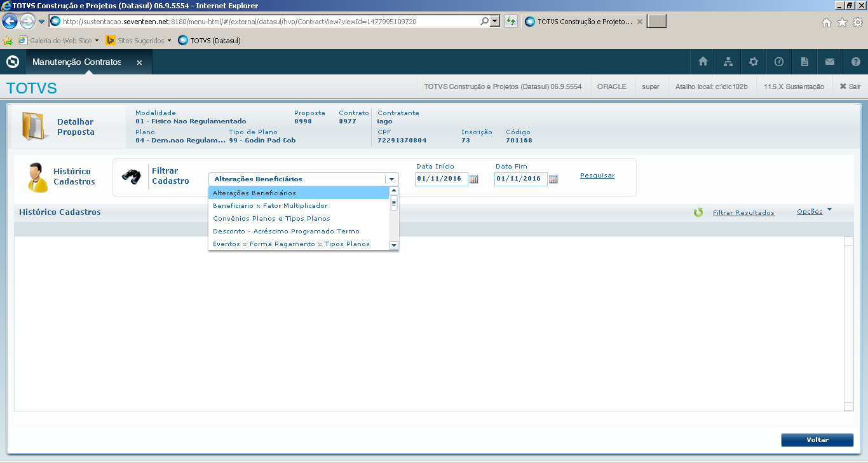This screenshot has height=463, width=868.
Task: Open the recent pages dropdown arrow
Action: click(42, 22)
